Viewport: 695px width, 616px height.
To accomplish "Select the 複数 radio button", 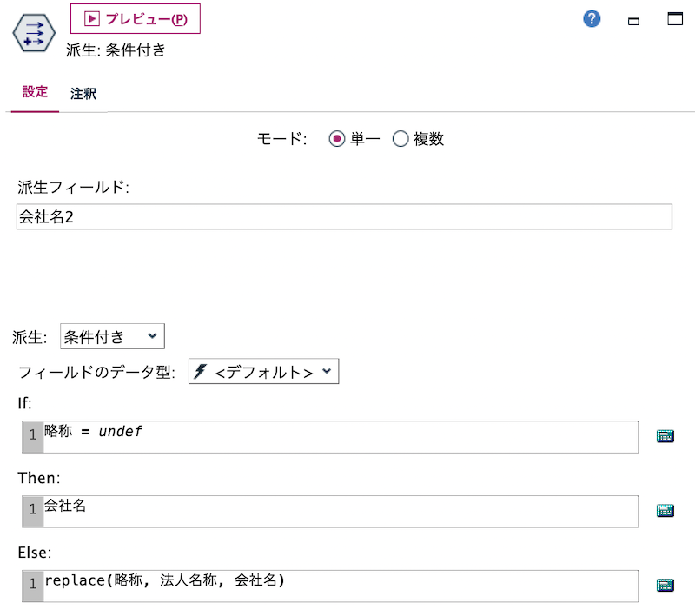I will coord(400,138).
